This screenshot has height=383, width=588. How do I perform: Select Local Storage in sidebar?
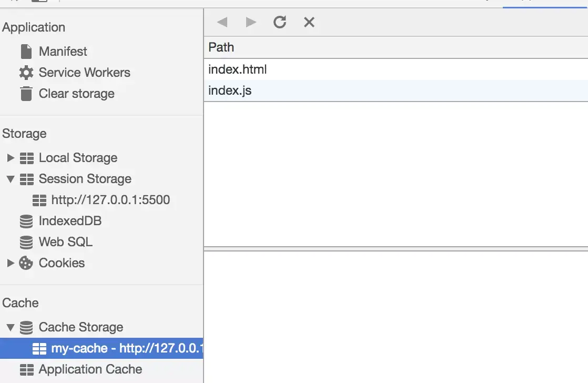(78, 158)
